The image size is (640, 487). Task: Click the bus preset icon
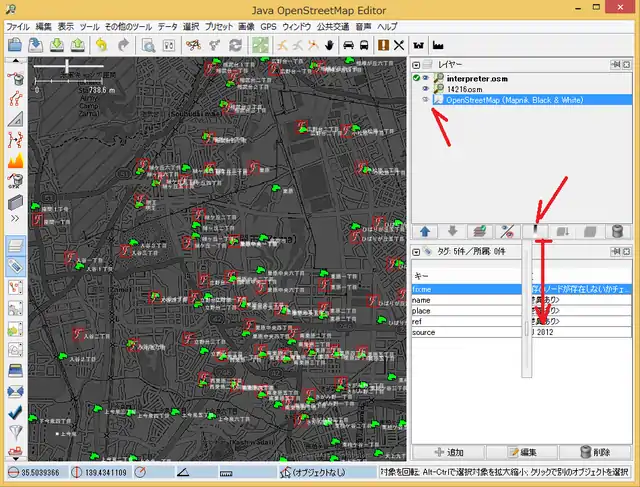(365, 45)
